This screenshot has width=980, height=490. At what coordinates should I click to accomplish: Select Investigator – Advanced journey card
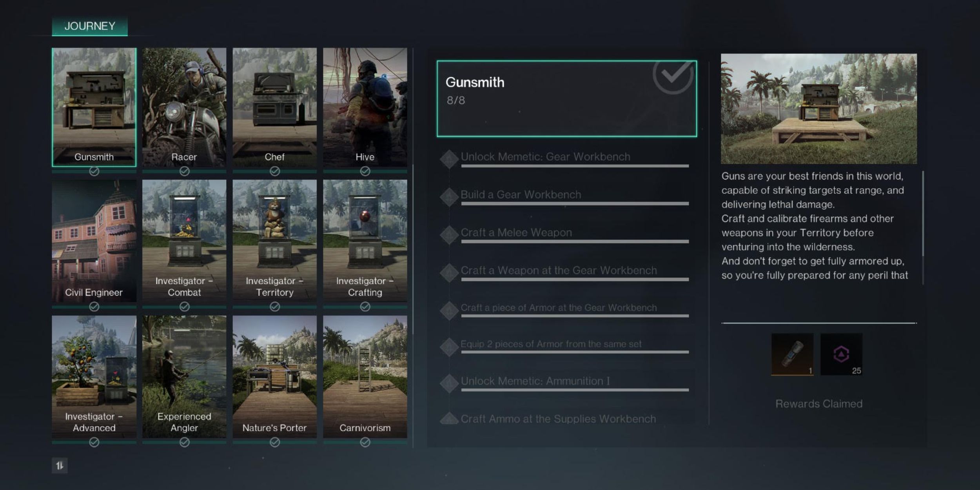point(94,377)
